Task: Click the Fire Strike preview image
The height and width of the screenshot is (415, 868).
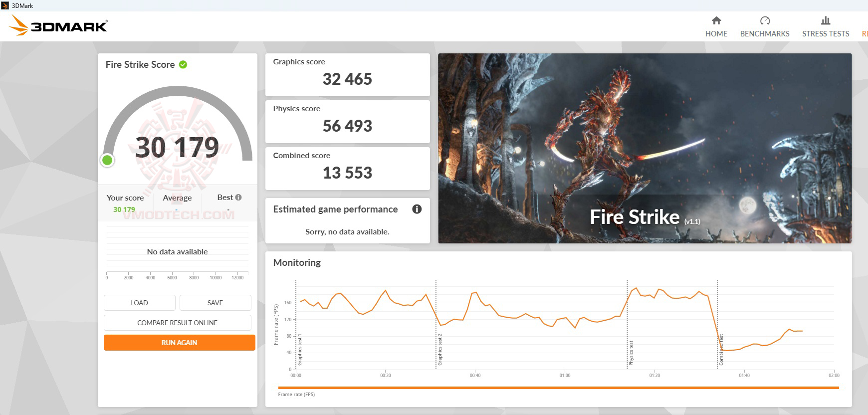Action: tap(645, 148)
